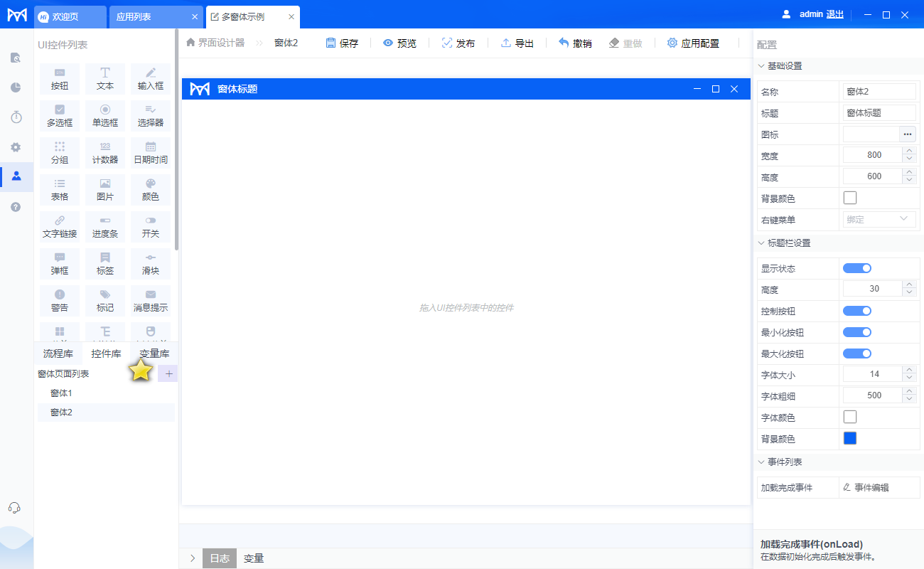Add the 表格 table widget
The image size is (924, 569).
click(x=60, y=190)
